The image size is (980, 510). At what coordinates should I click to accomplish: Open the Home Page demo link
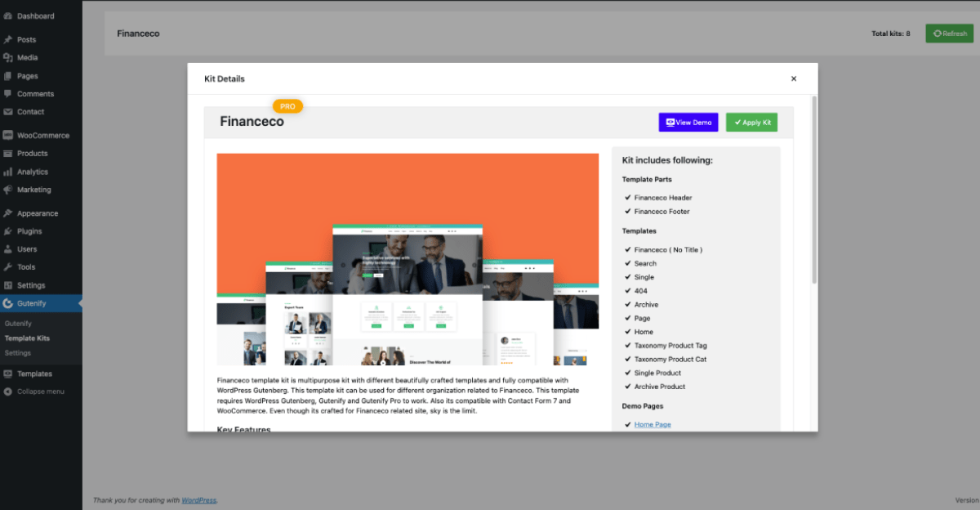(653, 424)
